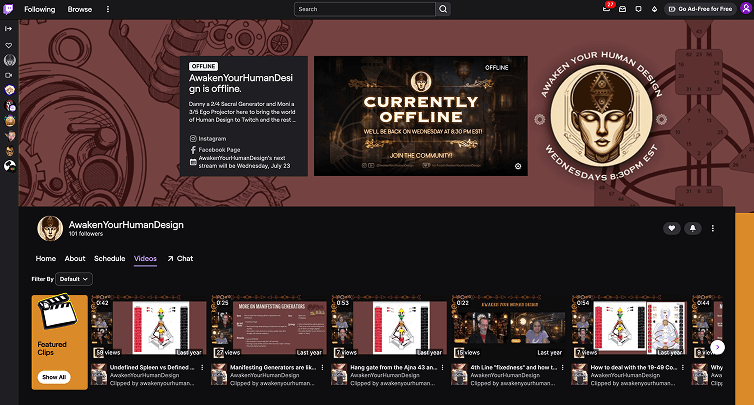This screenshot has width=754, height=405.
Task: Open the player settings gear icon
Action: 518,166
